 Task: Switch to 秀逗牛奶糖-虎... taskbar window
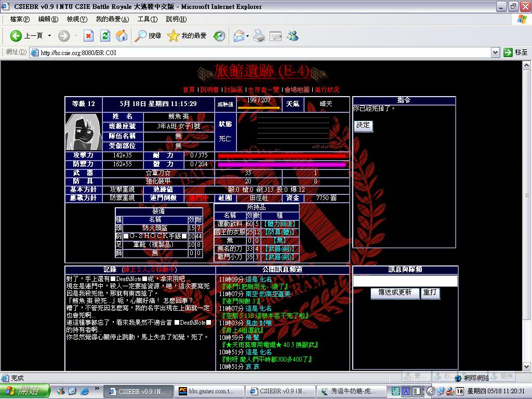coord(352,392)
